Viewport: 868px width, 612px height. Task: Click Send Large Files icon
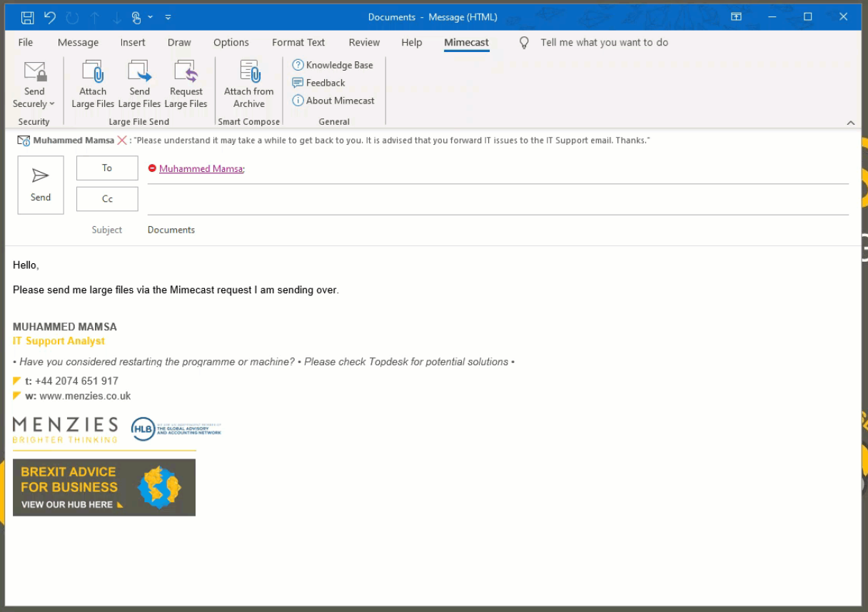[x=139, y=72]
